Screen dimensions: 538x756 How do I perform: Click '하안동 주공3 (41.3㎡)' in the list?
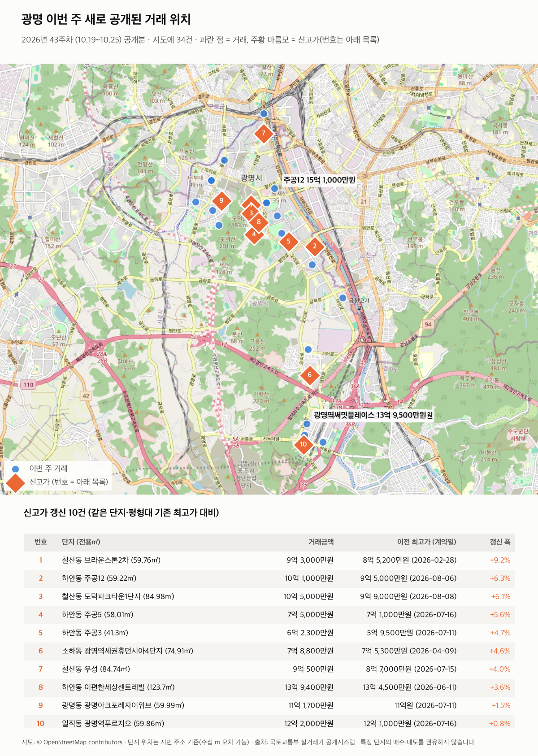point(95,633)
